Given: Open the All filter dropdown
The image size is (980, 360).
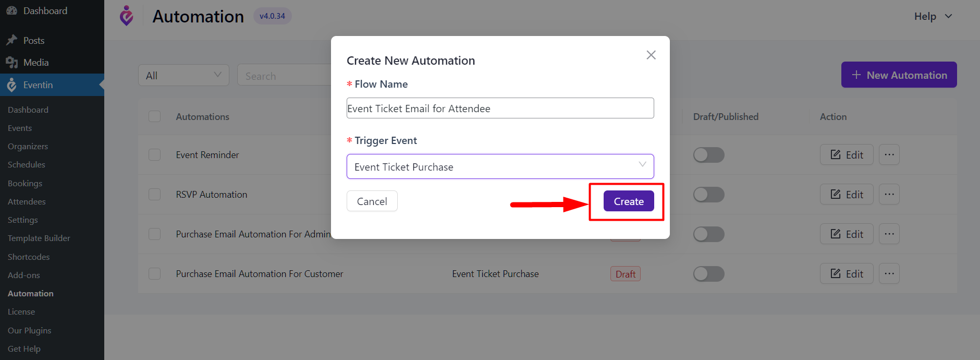Looking at the screenshot, I should pyautogui.click(x=183, y=75).
